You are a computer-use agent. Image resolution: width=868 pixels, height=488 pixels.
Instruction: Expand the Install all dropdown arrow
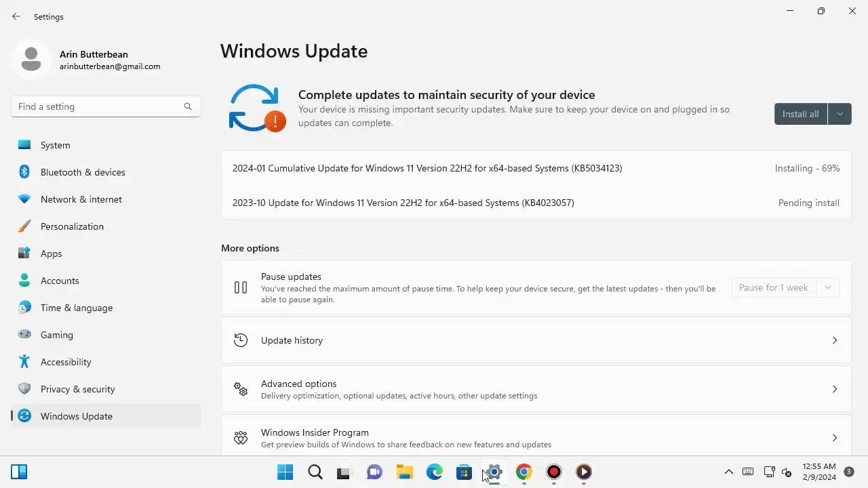[x=840, y=114]
